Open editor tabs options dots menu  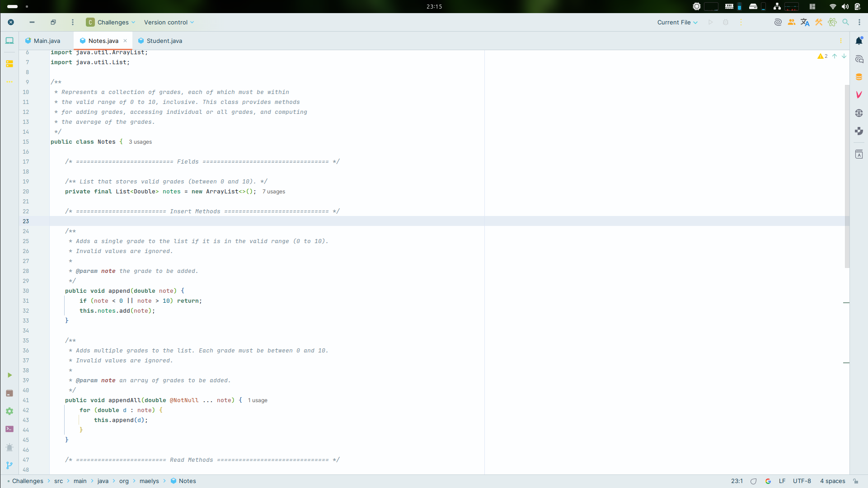coord(841,41)
